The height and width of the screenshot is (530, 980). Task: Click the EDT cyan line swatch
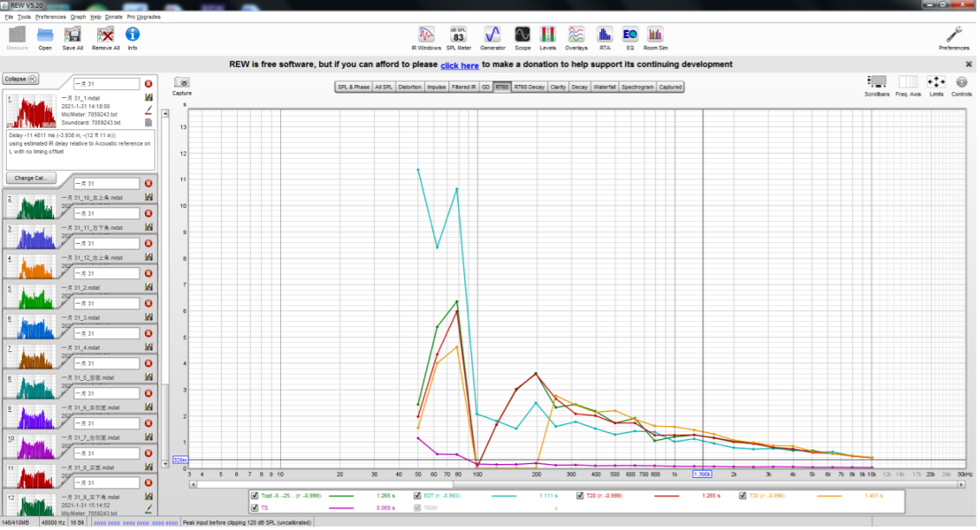tap(504, 495)
